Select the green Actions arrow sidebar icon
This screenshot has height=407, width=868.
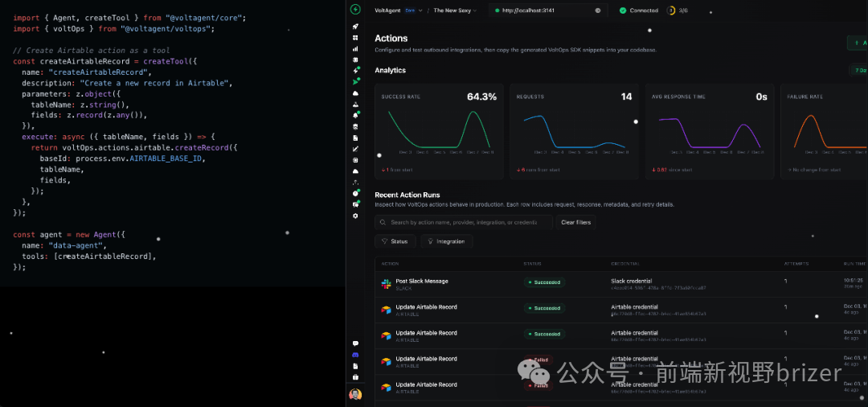[355, 81]
